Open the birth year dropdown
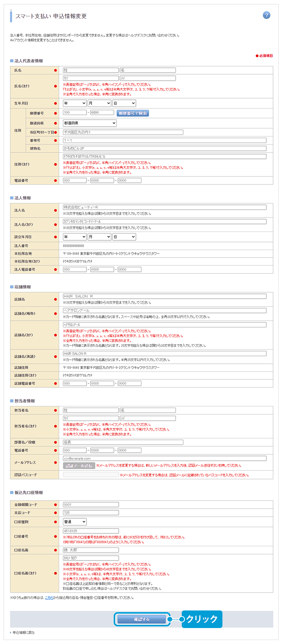This screenshot has width=283, height=644. [75, 103]
